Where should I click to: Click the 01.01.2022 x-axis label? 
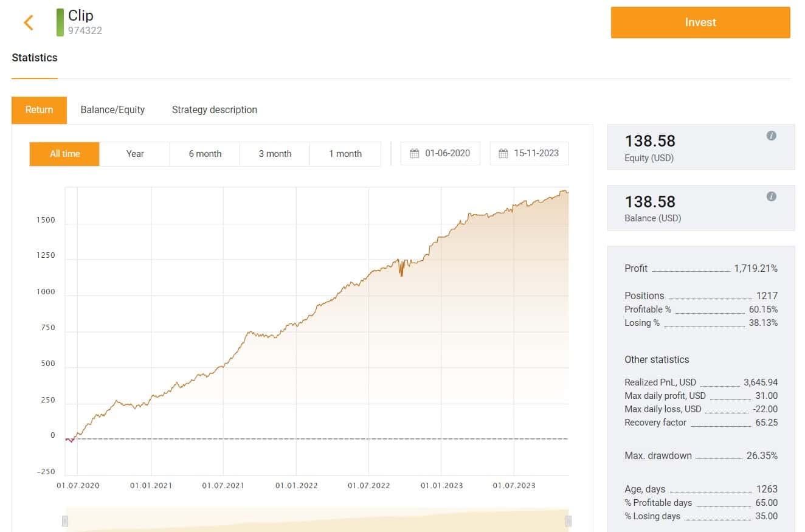(x=296, y=486)
